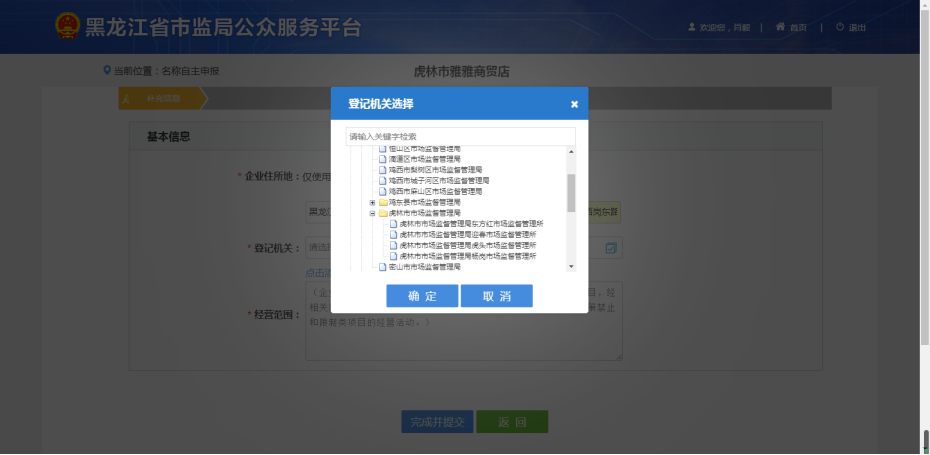Image resolution: width=930 pixels, height=455 pixels.
Task: Click the tree list scroll-down arrow
Action: pos(571,267)
